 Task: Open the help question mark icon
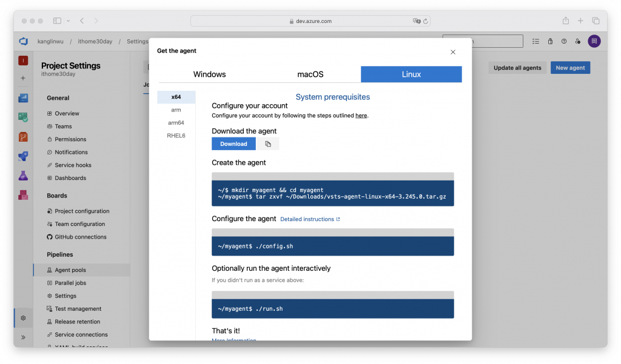coord(564,41)
